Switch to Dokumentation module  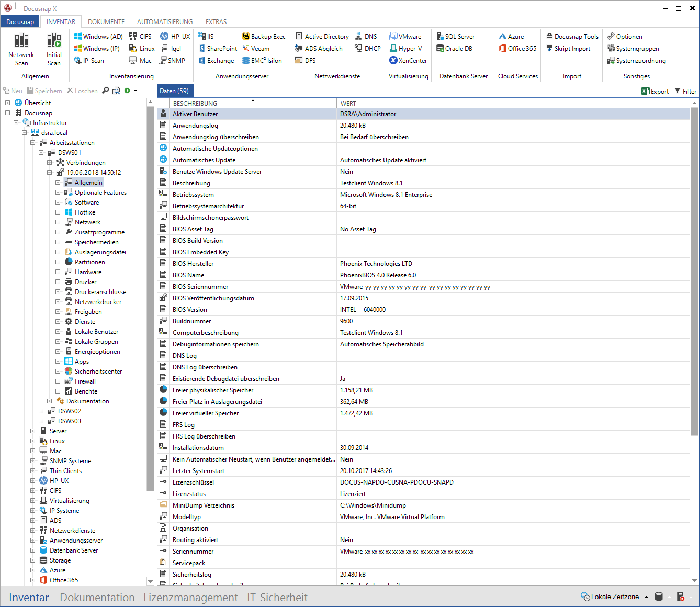tap(97, 597)
